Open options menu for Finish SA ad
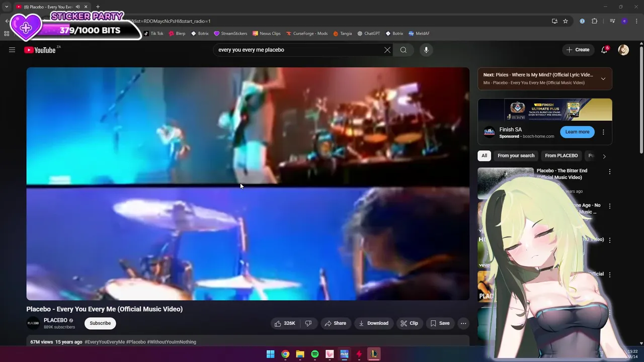The height and width of the screenshot is (362, 644). point(603,132)
